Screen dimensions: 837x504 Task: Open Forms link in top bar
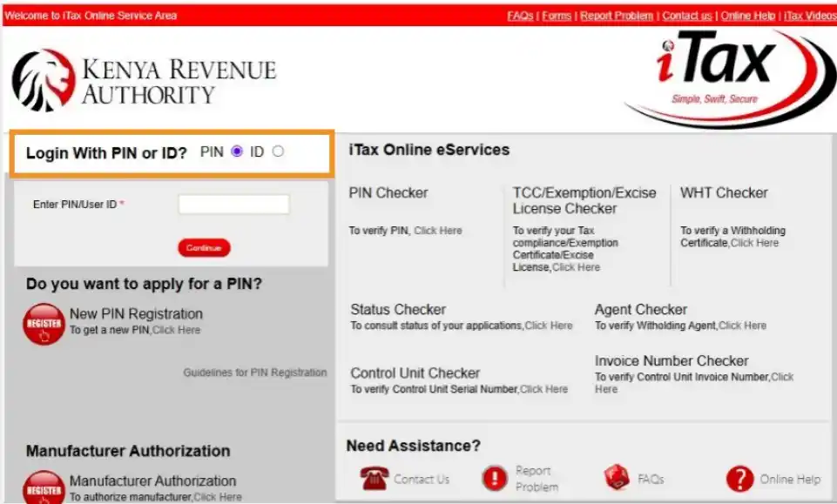pos(557,16)
